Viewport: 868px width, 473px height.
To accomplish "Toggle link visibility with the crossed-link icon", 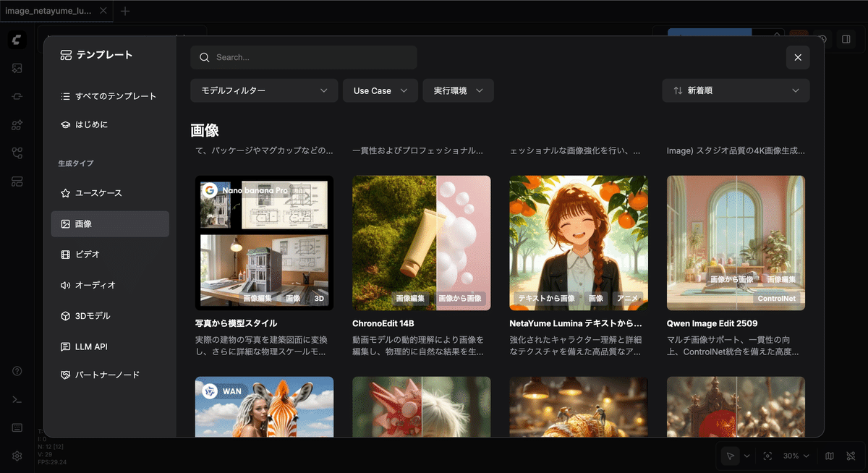I will (851, 456).
